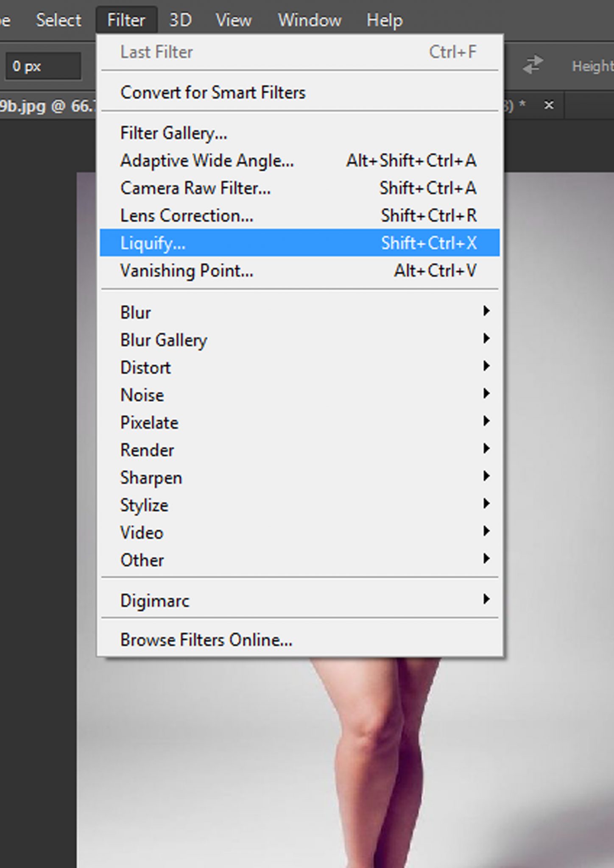Open Vanishing Point filter

coord(187,270)
